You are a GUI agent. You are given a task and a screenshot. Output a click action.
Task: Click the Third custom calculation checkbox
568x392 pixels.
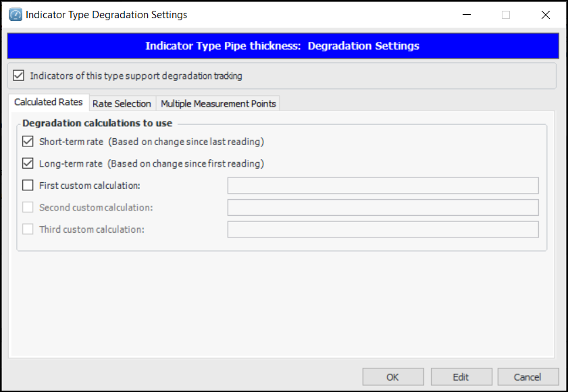pyautogui.click(x=28, y=229)
